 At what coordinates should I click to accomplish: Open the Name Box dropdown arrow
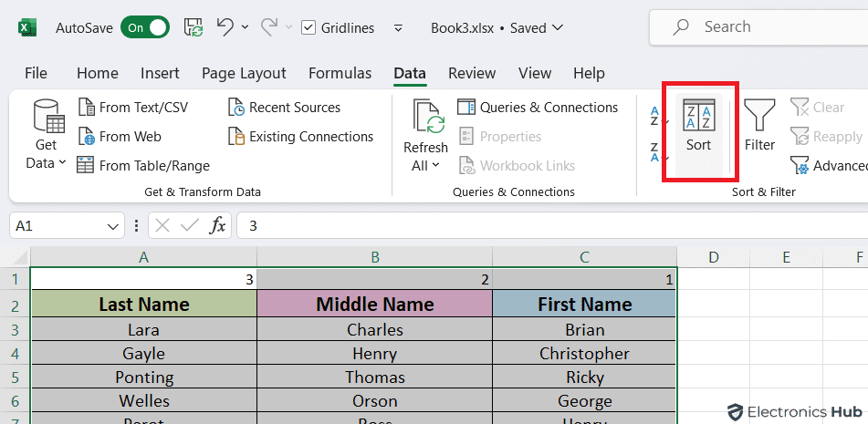pyautogui.click(x=113, y=226)
